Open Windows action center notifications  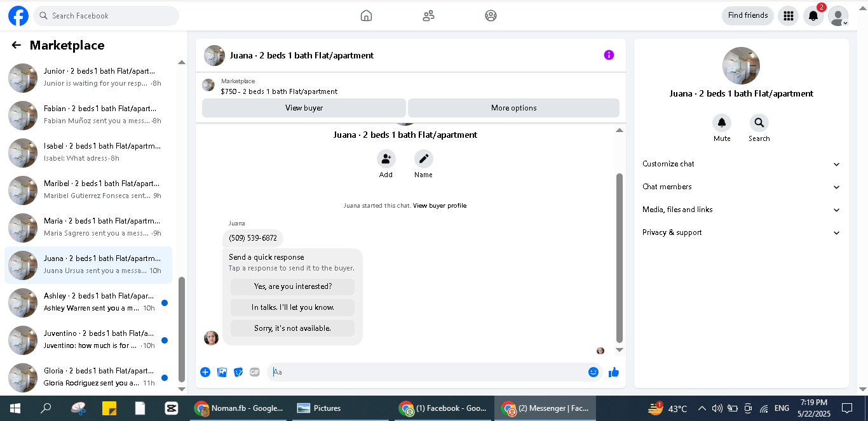[x=847, y=408]
